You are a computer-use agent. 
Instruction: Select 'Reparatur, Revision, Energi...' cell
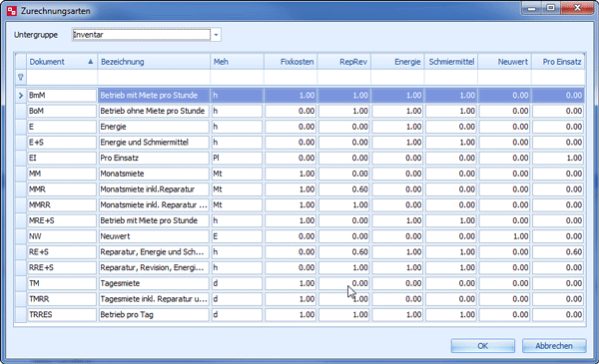tap(154, 267)
